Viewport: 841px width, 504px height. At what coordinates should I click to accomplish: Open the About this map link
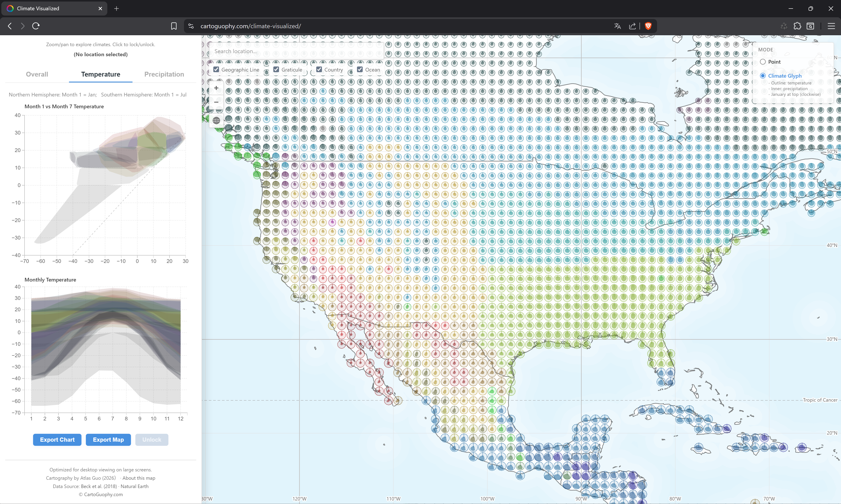click(x=139, y=478)
